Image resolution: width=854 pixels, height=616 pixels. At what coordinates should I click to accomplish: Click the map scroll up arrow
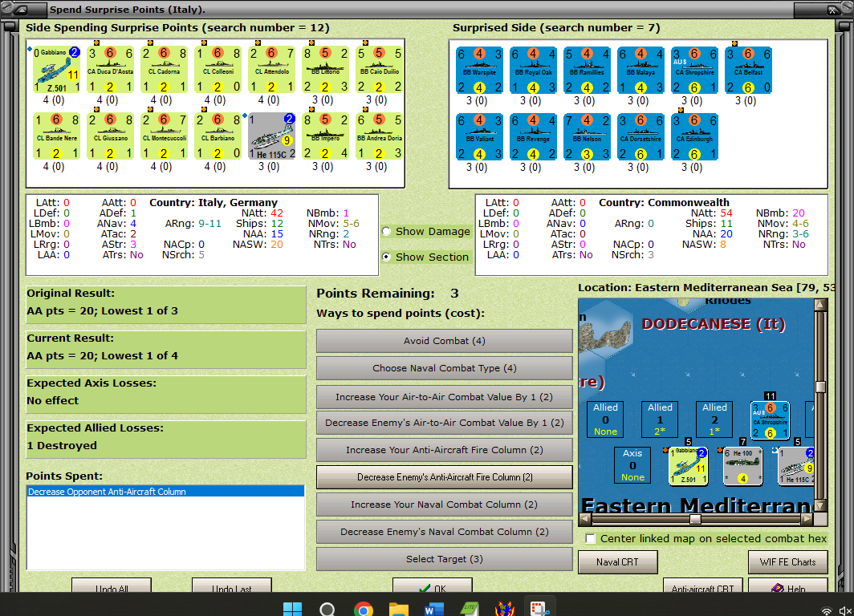pos(820,304)
